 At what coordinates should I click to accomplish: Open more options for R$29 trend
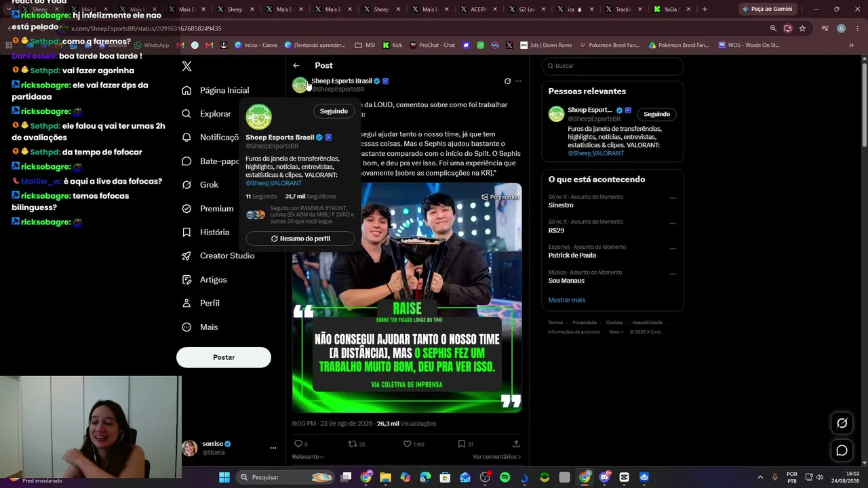coord(673,223)
